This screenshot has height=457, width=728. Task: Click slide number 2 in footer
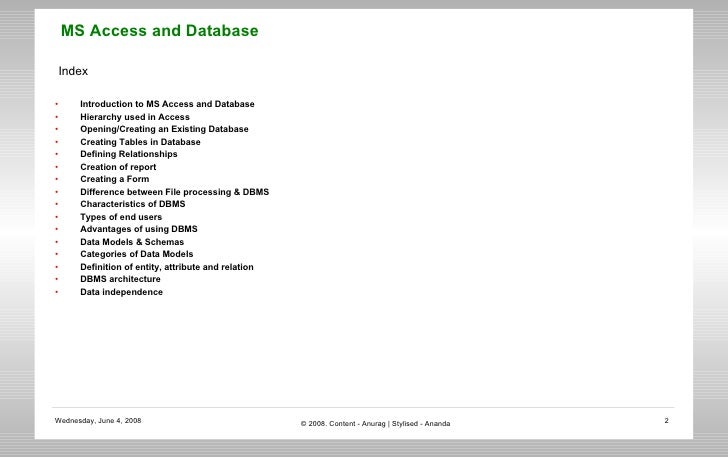coord(666,421)
